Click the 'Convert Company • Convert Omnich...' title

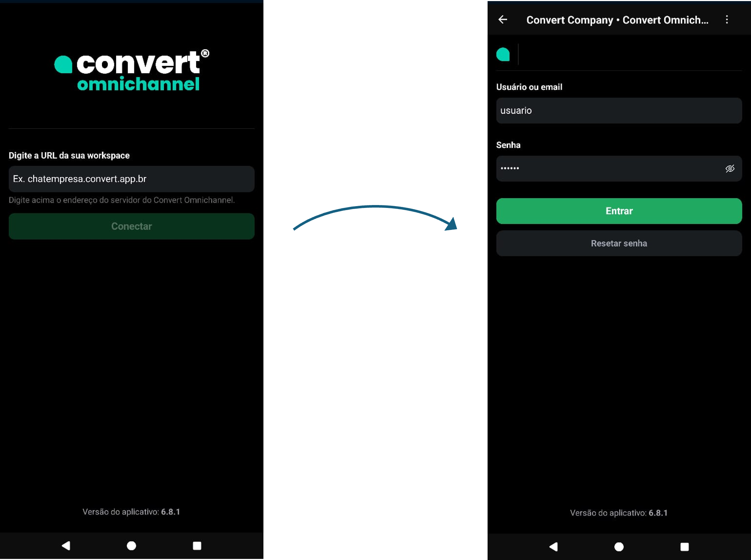coord(617,20)
